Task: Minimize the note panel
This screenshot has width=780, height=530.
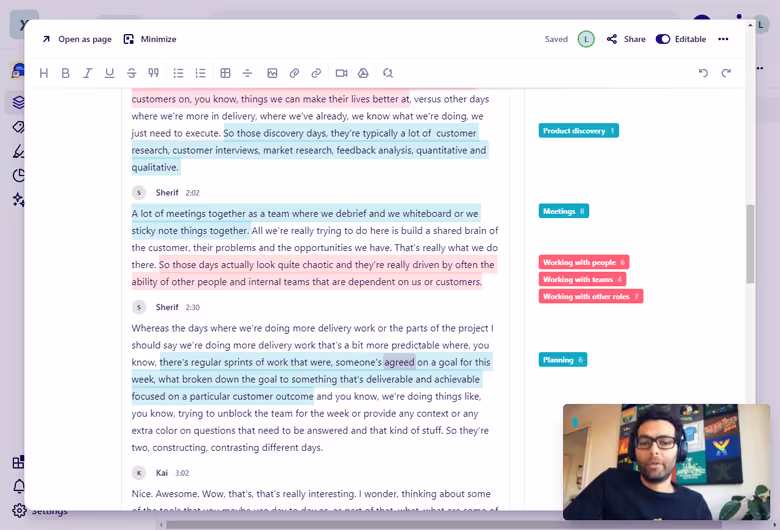Action: [x=150, y=39]
